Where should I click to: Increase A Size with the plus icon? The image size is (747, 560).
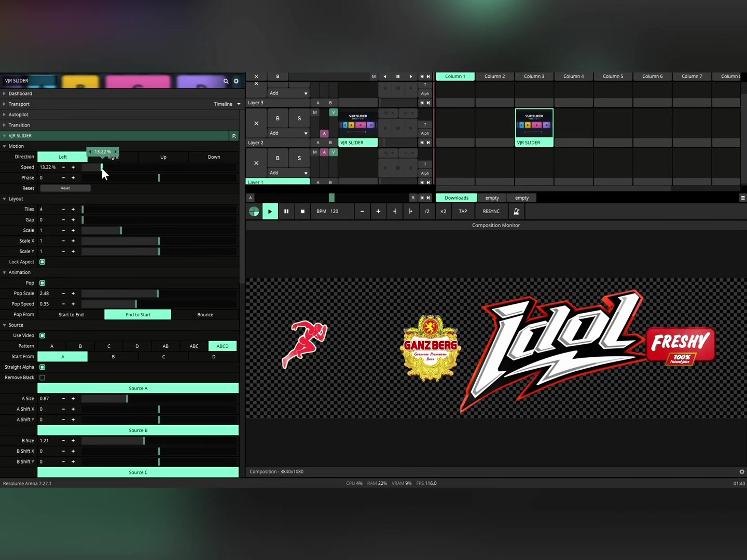(x=73, y=399)
